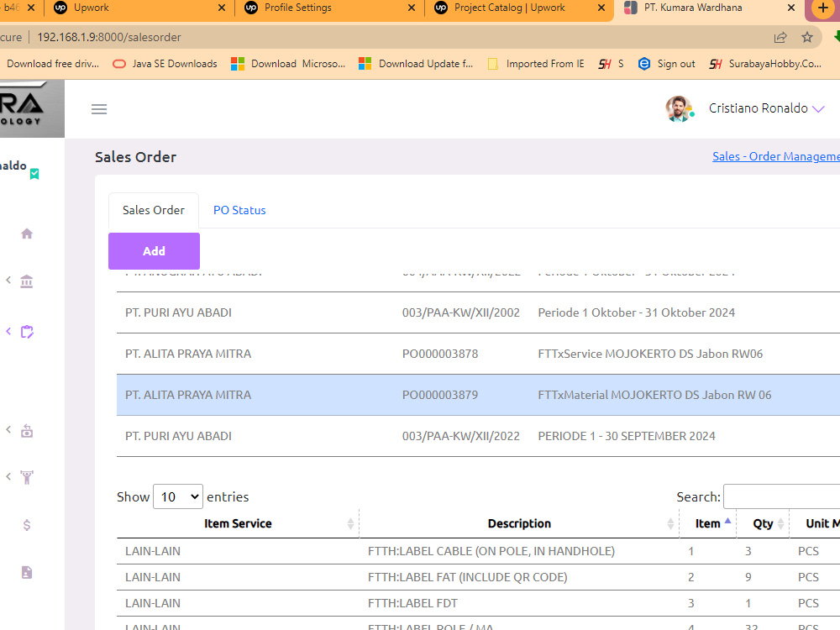Close the Upwork browser tab
This screenshot has width=840, height=630.
point(222,8)
